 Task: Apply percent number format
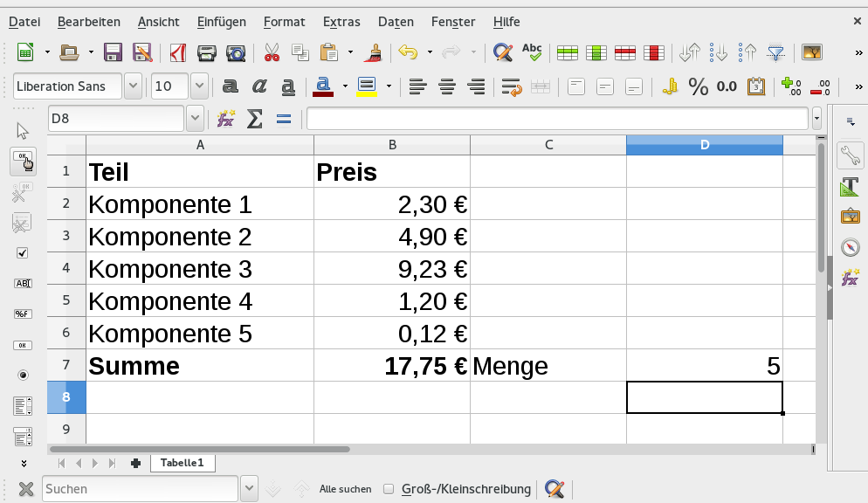coord(697,87)
